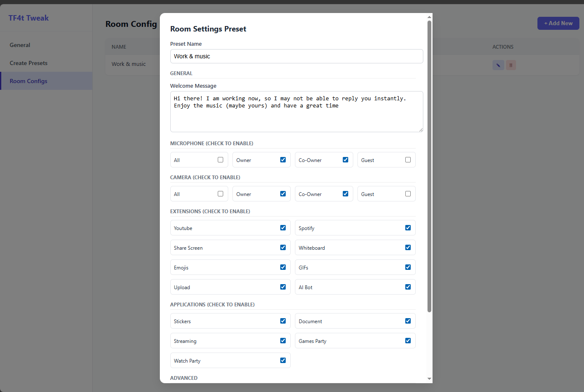Click the ACTIONS column header
Screen dimensions: 584x392
[x=503, y=47]
